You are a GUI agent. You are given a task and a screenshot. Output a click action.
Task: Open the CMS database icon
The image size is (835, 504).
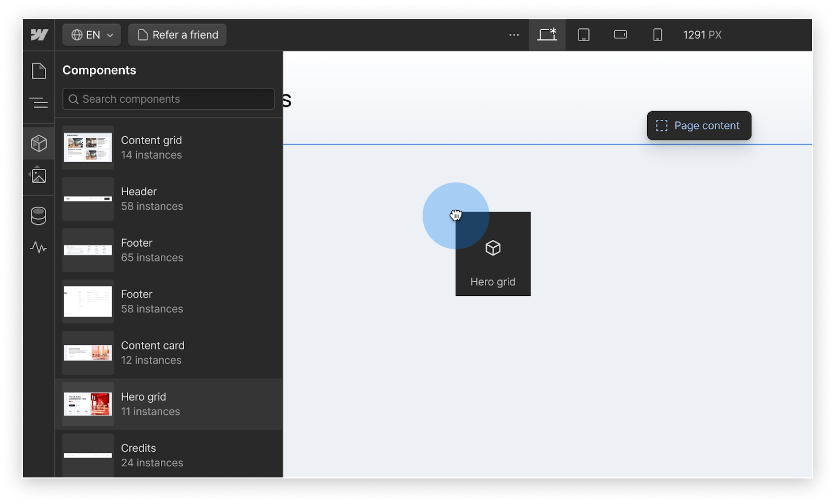(x=39, y=215)
